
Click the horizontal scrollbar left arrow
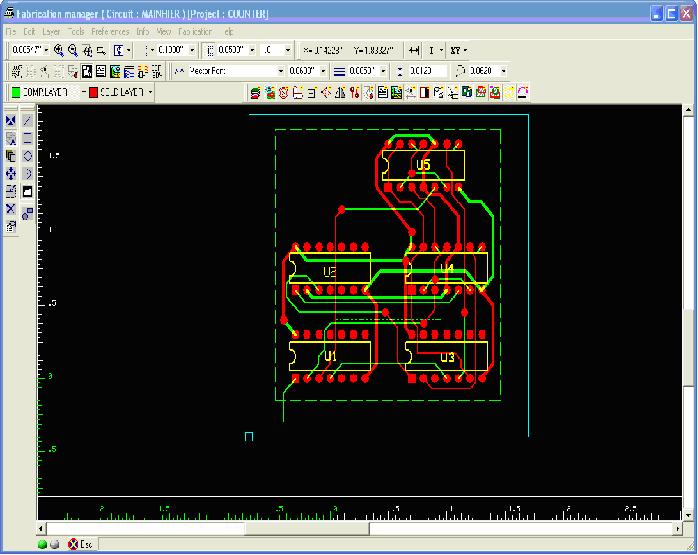(x=41, y=529)
